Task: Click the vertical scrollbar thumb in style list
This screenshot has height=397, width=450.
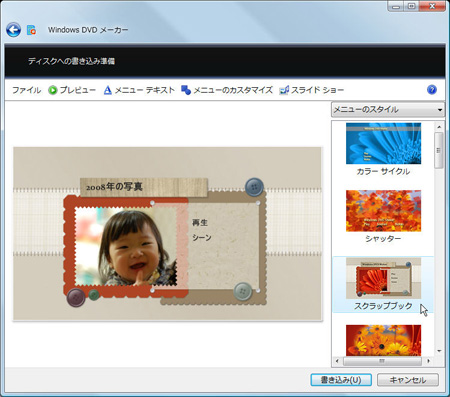Action: [439, 150]
